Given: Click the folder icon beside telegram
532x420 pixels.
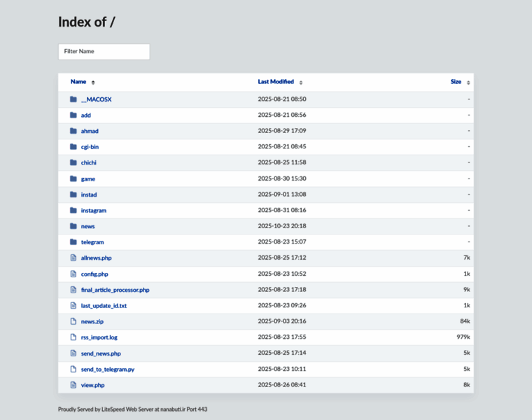Looking at the screenshot, I should [73, 242].
